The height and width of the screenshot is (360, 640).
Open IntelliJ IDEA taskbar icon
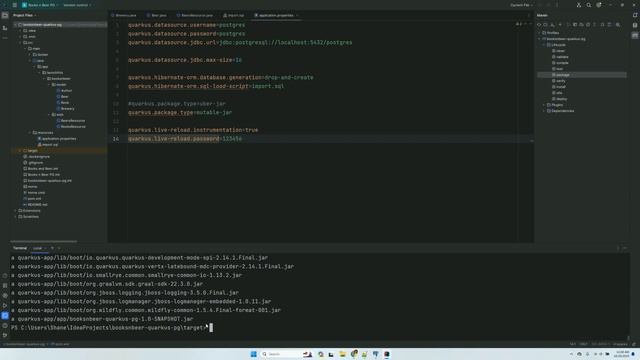coord(386,354)
